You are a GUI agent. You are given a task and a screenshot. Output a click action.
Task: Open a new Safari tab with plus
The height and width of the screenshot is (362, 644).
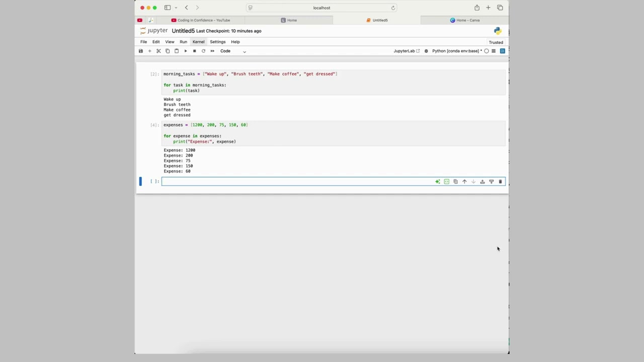click(x=488, y=8)
